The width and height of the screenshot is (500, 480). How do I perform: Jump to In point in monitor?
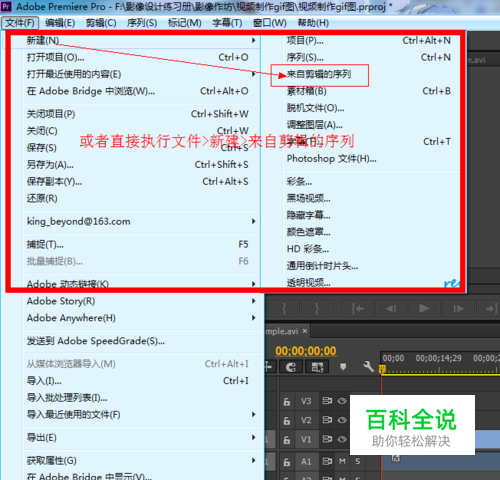(x=357, y=309)
